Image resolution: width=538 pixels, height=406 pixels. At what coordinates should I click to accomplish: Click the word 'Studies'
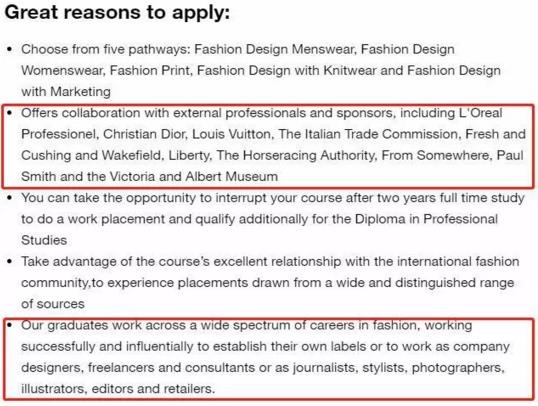[x=44, y=240]
